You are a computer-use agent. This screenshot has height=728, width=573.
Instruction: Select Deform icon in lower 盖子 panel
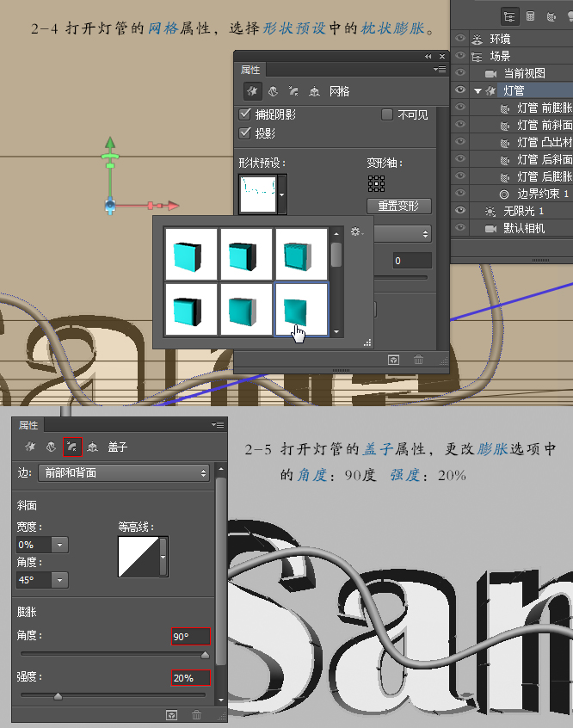(51, 447)
